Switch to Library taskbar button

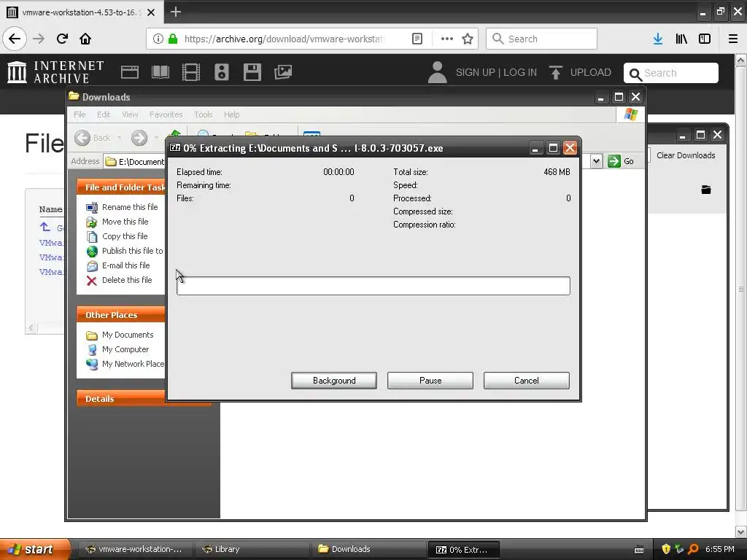tap(253, 549)
